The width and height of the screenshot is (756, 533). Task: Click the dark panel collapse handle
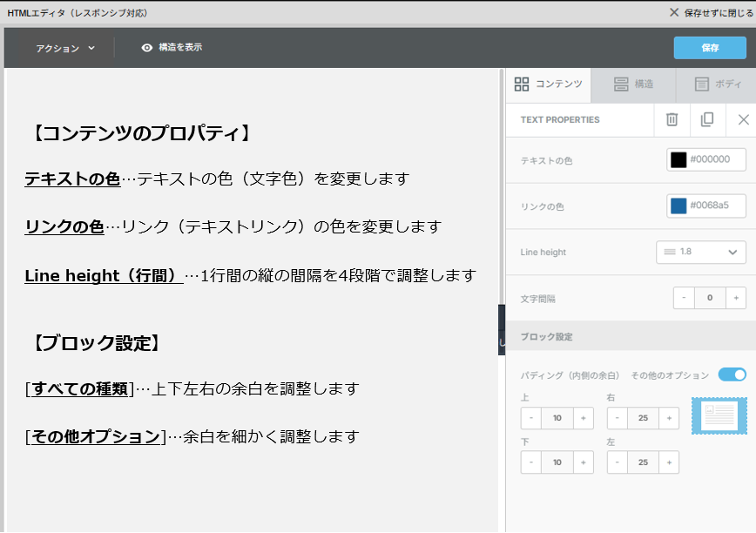pyautogui.click(x=502, y=330)
